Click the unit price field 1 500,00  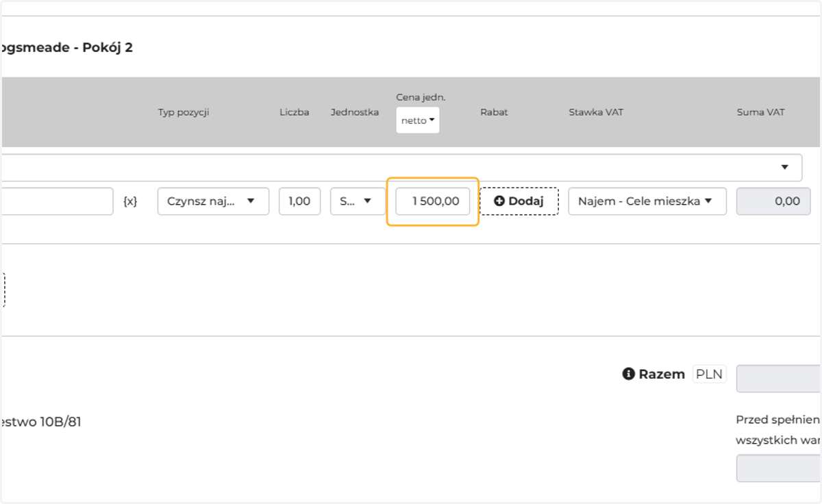pyautogui.click(x=433, y=201)
